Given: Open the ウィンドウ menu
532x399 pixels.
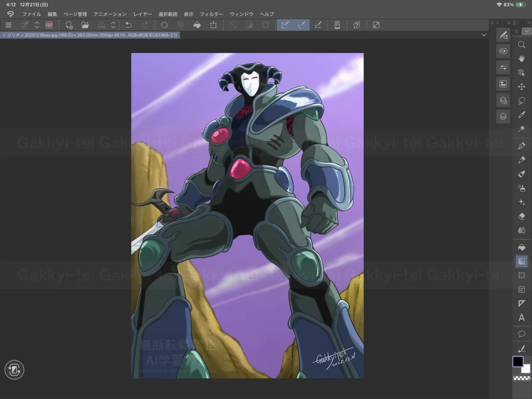Looking at the screenshot, I should (241, 14).
